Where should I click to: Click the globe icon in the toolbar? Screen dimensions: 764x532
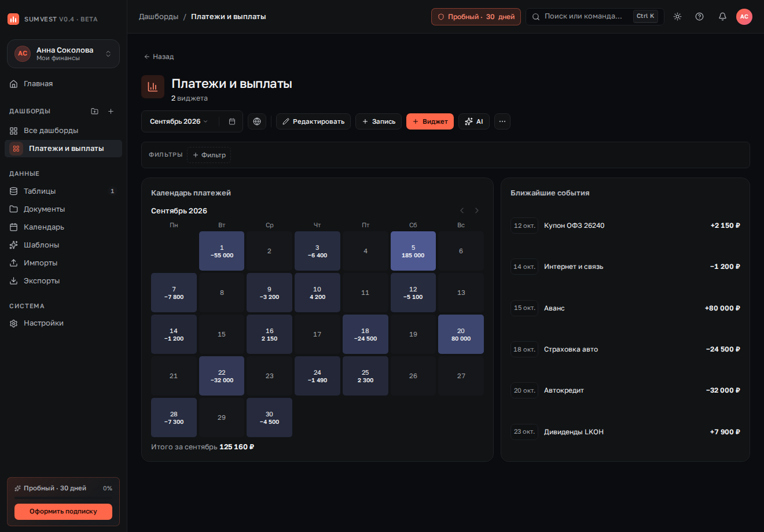pos(257,121)
